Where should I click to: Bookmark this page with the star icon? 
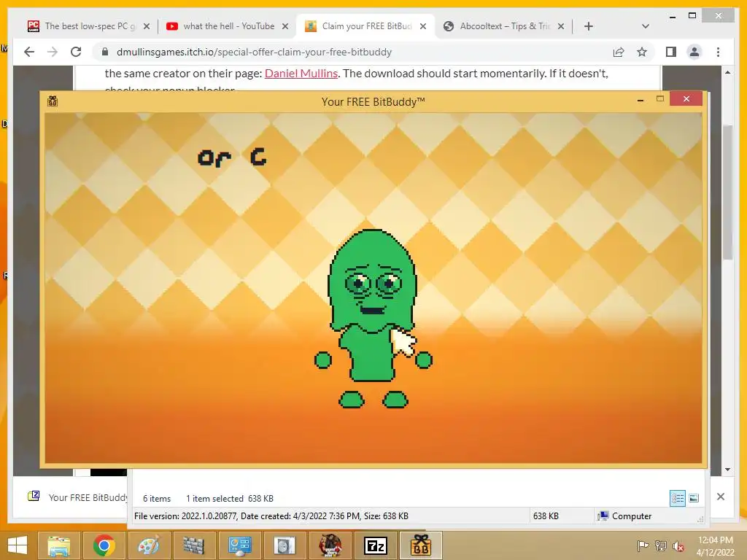click(x=642, y=52)
